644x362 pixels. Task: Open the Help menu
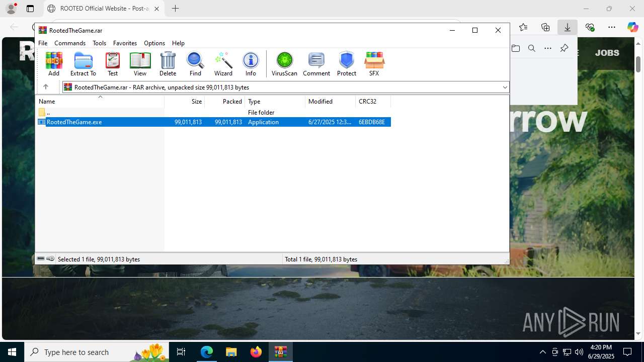(x=178, y=43)
